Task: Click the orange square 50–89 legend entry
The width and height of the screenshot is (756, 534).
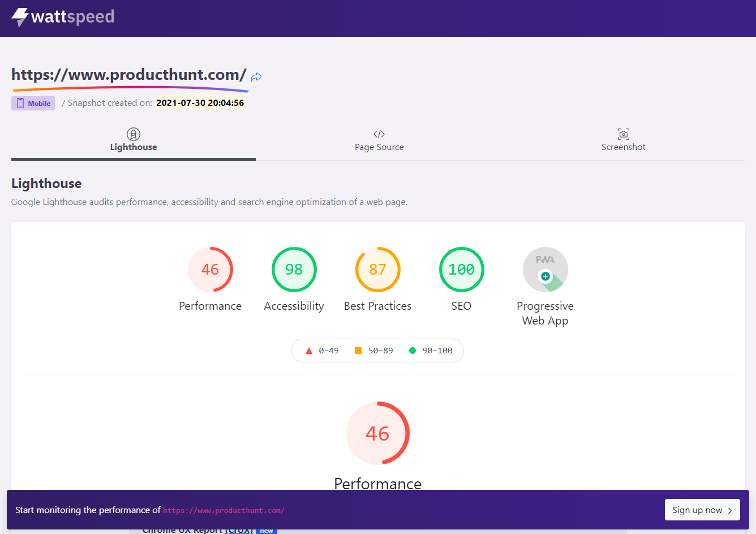Action: [373, 351]
